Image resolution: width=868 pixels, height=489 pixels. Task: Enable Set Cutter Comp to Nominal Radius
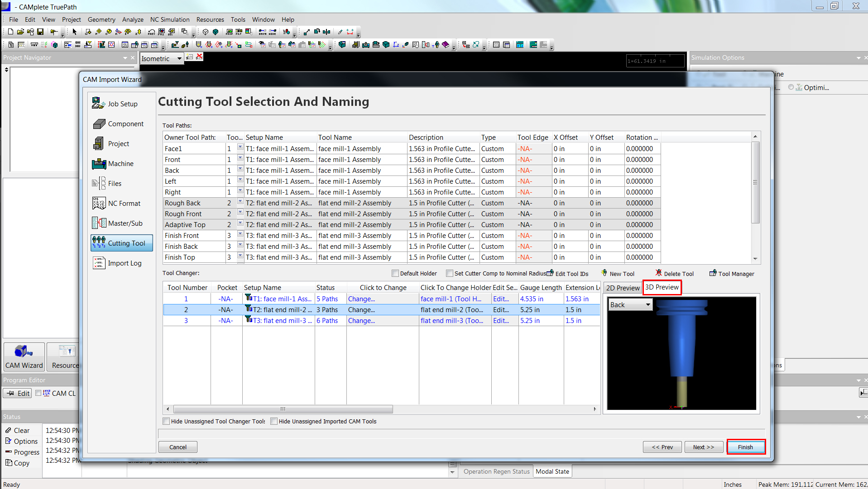(450, 273)
